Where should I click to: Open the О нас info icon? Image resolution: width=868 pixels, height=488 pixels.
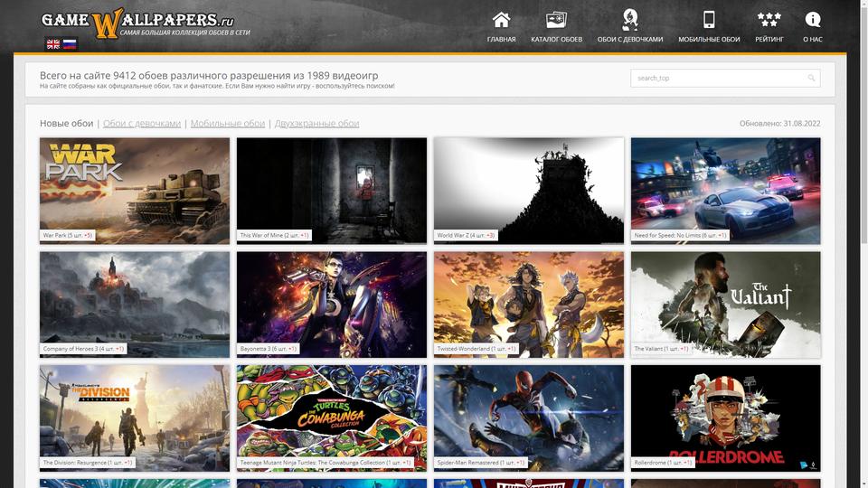[813, 20]
